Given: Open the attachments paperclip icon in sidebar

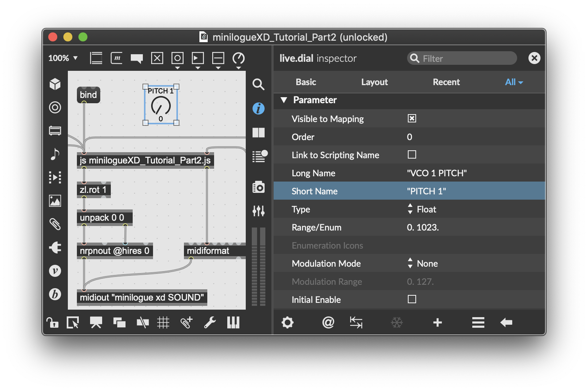Looking at the screenshot, I should tap(55, 224).
